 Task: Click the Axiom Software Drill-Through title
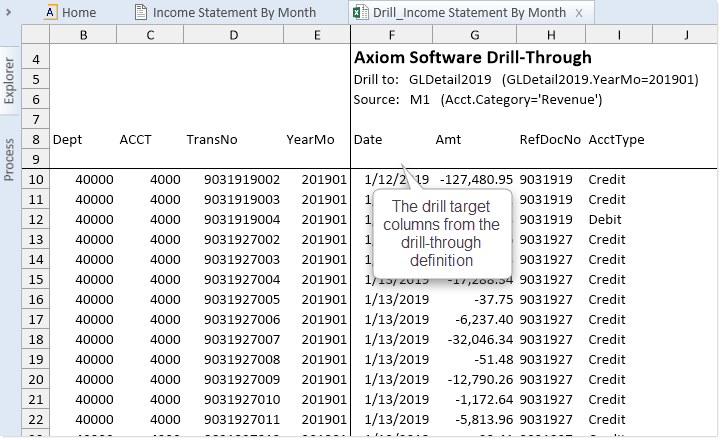[x=473, y=57]
